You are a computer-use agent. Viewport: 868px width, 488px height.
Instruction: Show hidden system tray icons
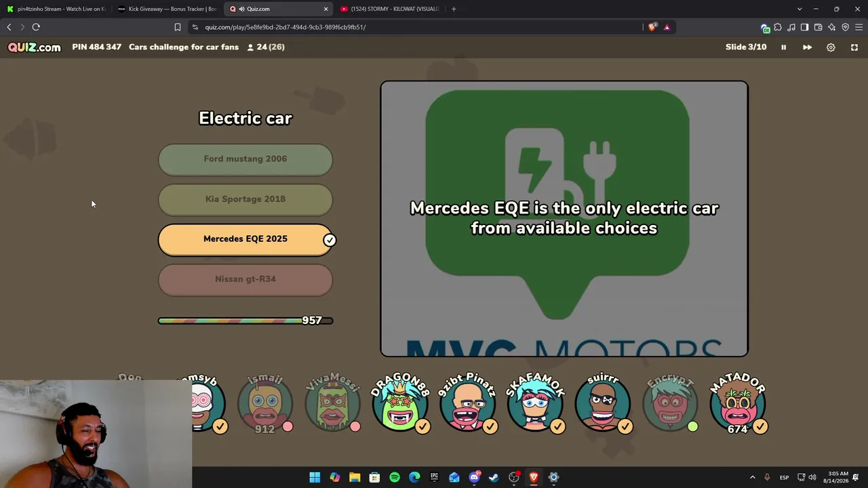(x=752, y=477)
